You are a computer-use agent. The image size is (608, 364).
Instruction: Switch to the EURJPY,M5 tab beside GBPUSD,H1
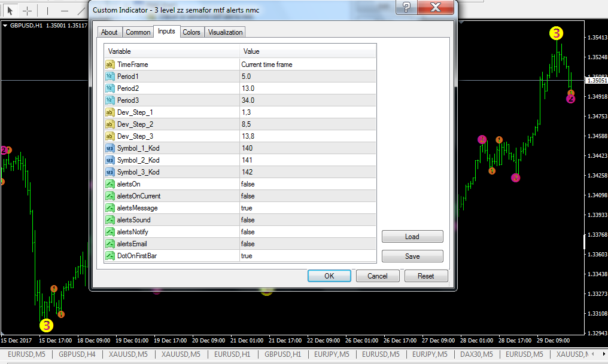coord(332,354)
